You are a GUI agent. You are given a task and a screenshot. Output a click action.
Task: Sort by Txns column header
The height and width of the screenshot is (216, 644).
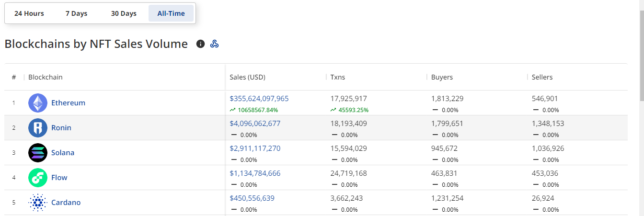337,77
